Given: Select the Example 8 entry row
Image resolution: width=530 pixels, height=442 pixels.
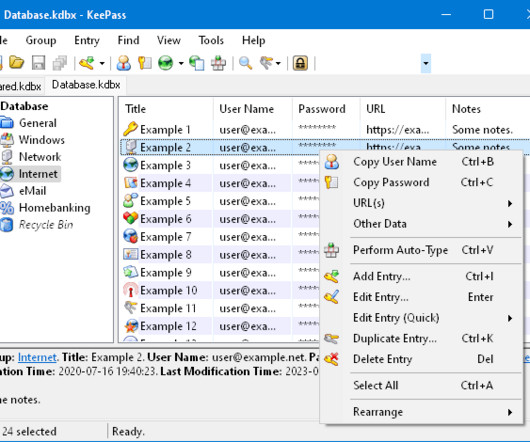Looking at the screenshot, I should [x=220, y=254].
